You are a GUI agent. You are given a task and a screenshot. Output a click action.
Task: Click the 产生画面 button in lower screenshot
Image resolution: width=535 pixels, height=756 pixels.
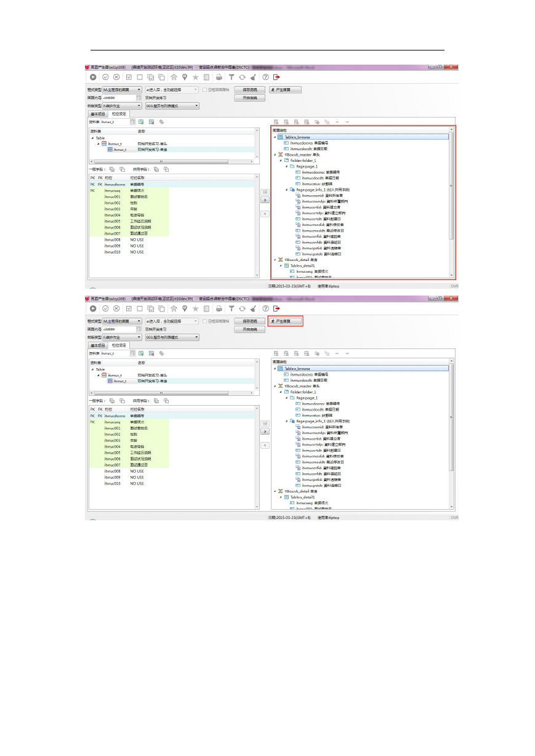coord(285,321)
